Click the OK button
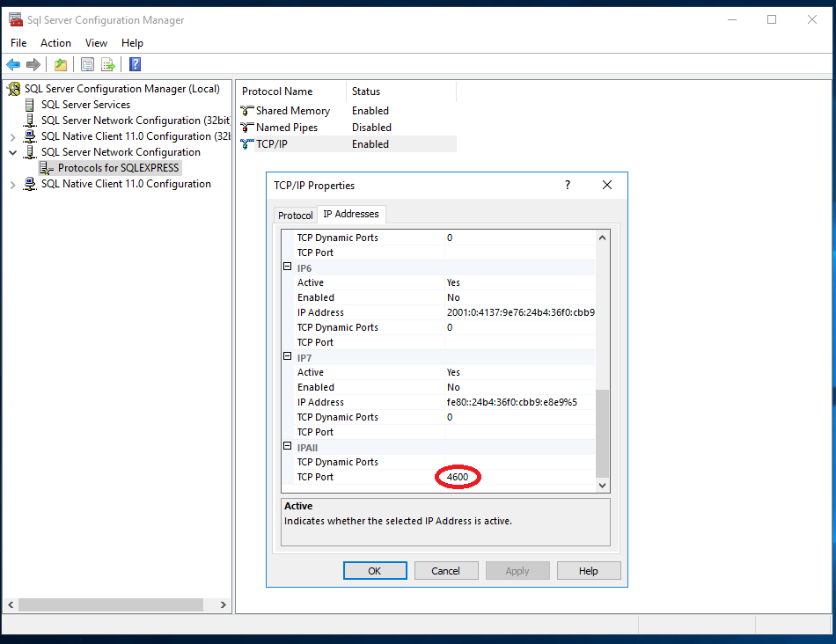Screen dimensions: 836x644 [x=375, y=570]
